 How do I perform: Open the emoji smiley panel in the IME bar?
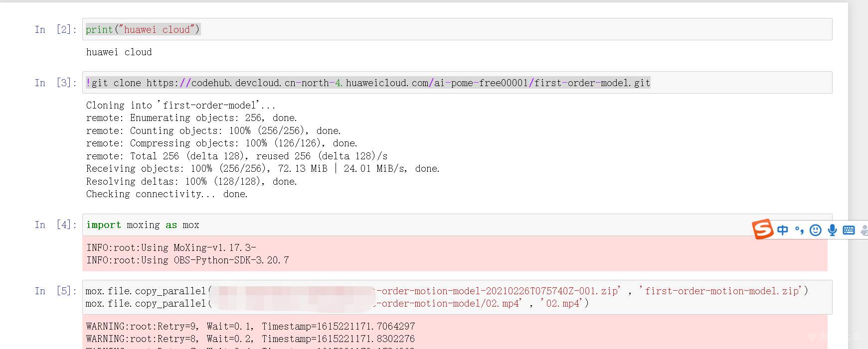click(816, 230)
